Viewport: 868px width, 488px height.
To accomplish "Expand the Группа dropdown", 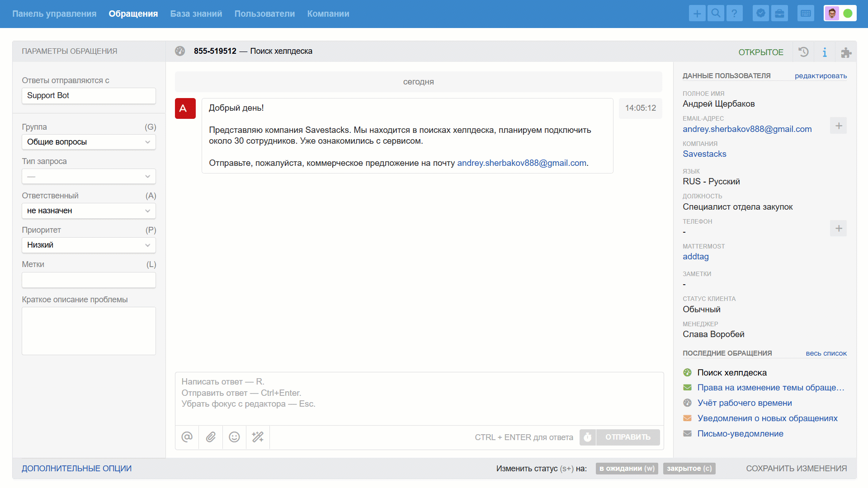I will pyautogui.click(x=89, y=142).
